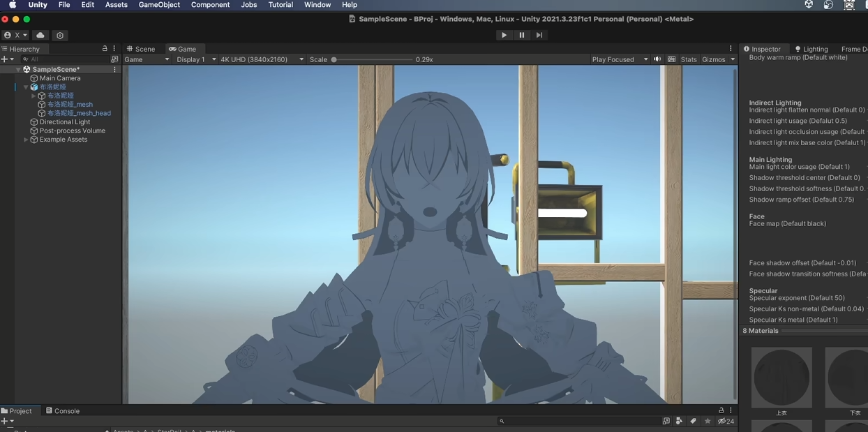Open the Gizmos dropdown arrow
The width and height of the screenshot is (868, 432).
733,59
